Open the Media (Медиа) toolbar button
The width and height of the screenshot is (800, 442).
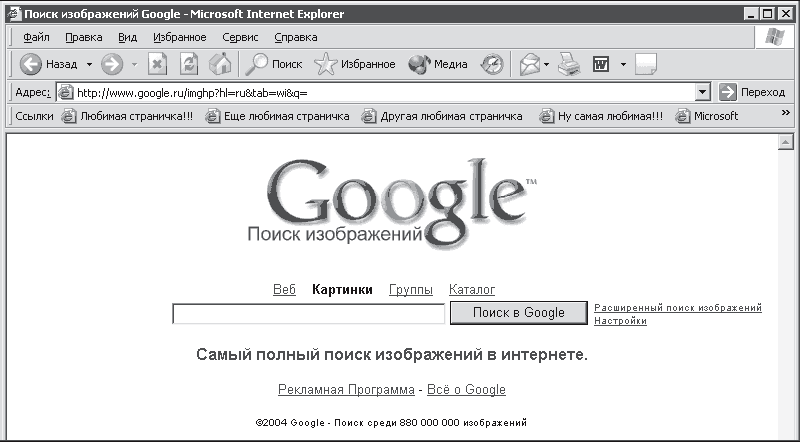pos(438,65)
